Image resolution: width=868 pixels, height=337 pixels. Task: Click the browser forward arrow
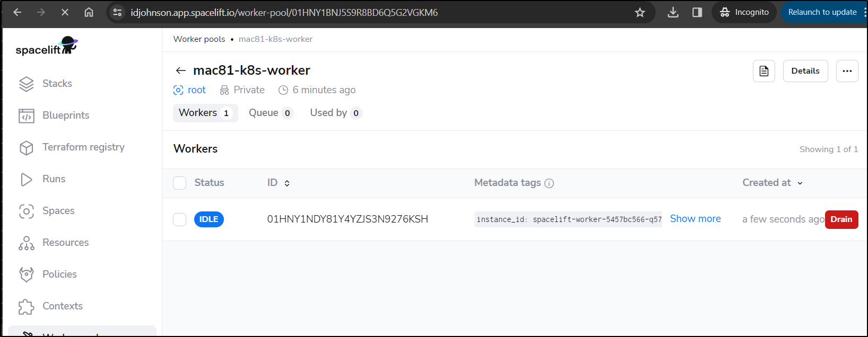(41, 12)
